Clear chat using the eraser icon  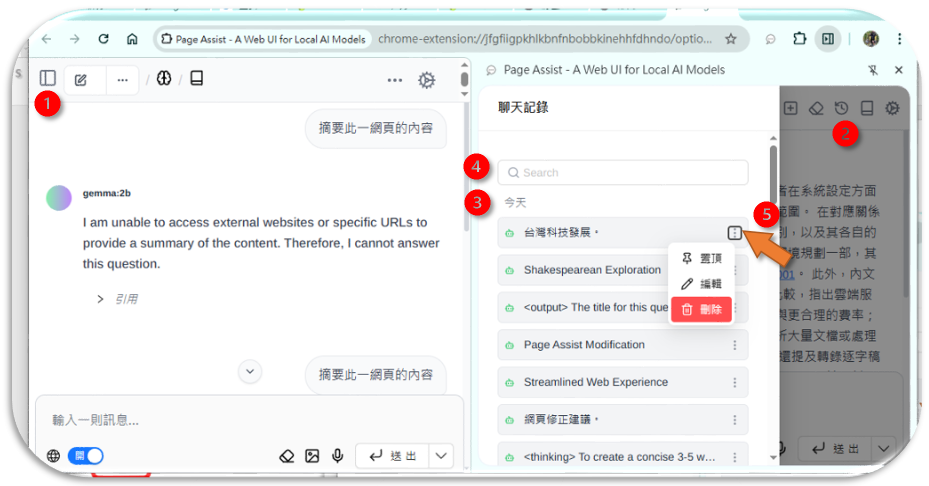click(287, 456)
